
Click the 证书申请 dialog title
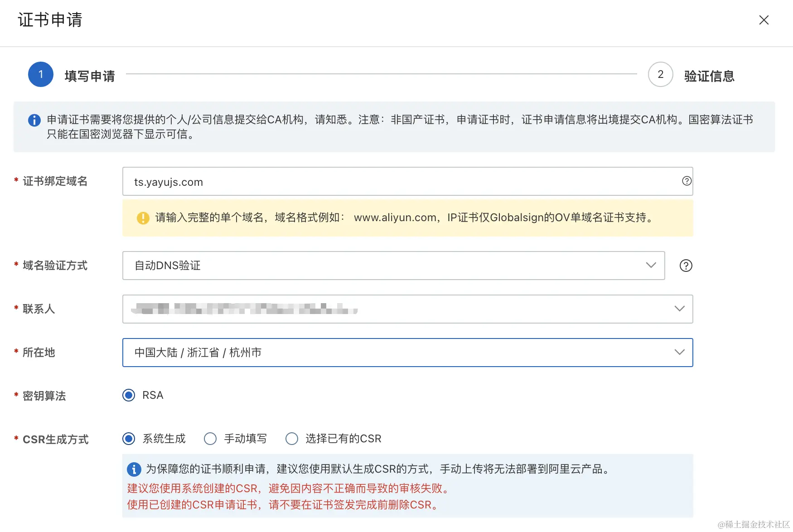pyautogui.click(x=50, y=20)
